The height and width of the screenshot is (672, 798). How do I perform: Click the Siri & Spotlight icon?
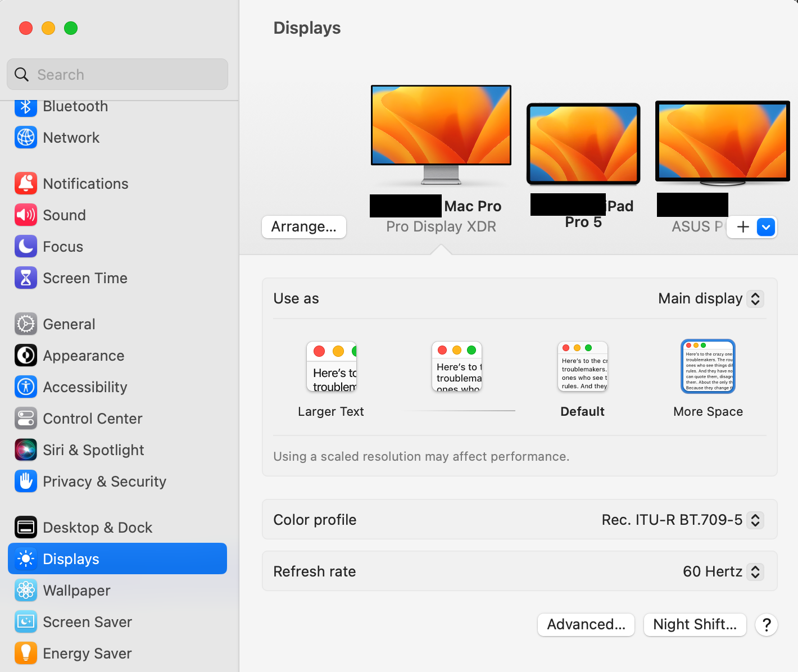(x=26, y=450)
